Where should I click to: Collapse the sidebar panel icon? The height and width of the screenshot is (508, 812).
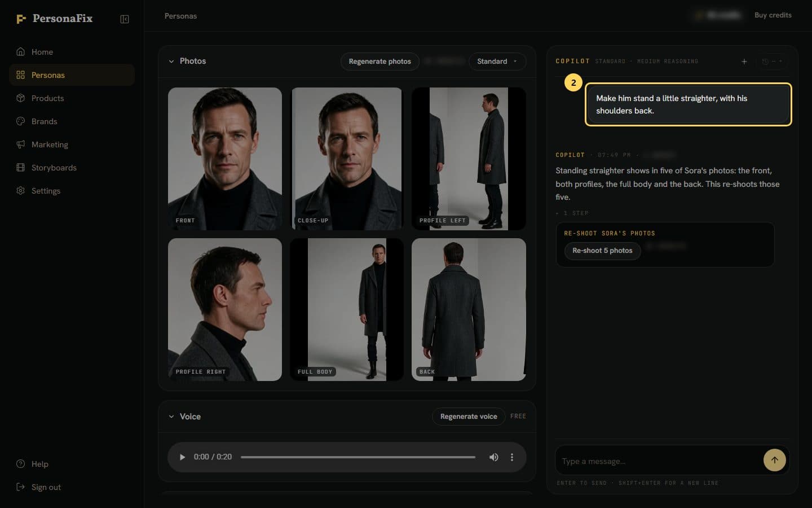pos(125,19)
